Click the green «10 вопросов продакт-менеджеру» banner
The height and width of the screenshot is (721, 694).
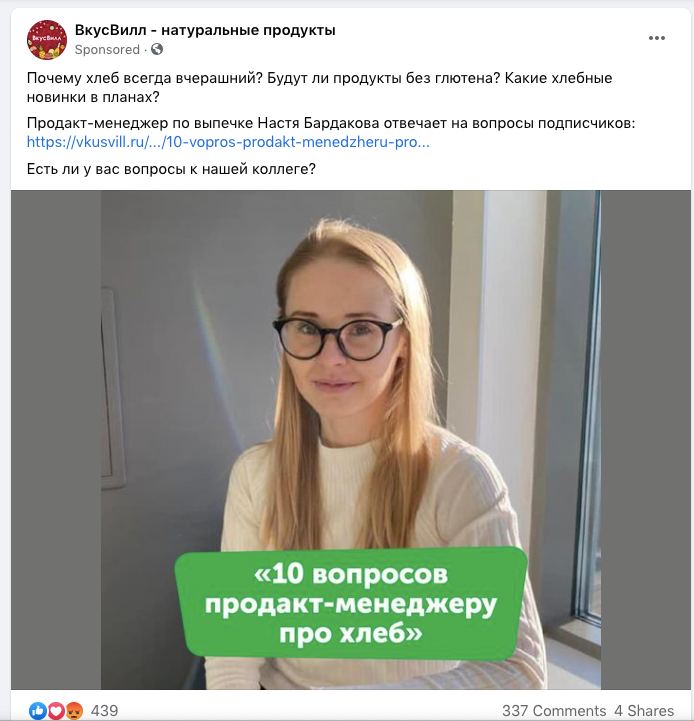pyautogui.click(x=351, y=603)
